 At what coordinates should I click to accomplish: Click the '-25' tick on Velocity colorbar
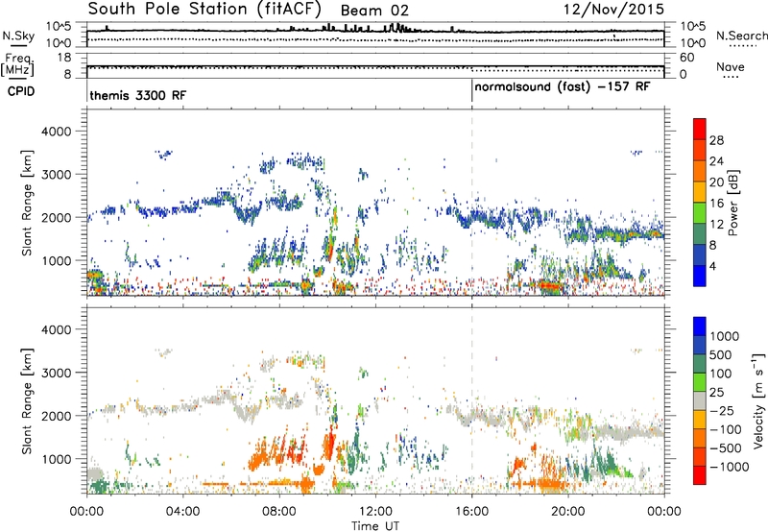click(x=721, y=411)
